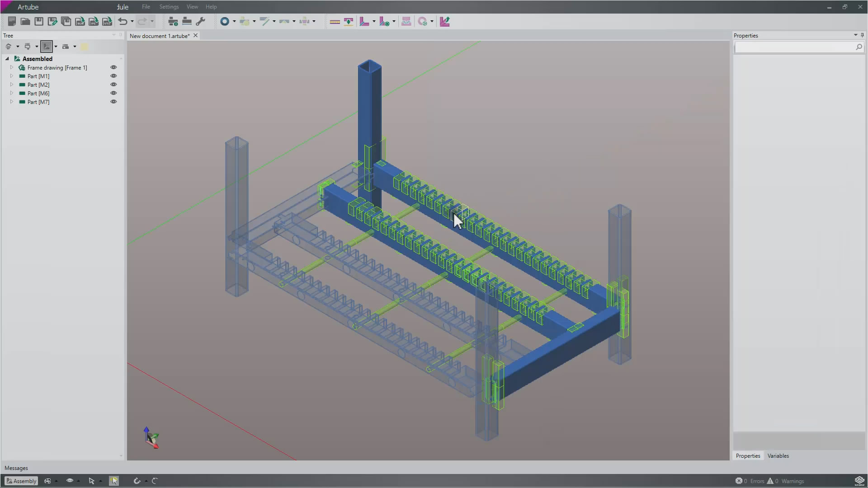Click the Assembly mode button
This screenshot has width=868, height=488.
point(21,481)
